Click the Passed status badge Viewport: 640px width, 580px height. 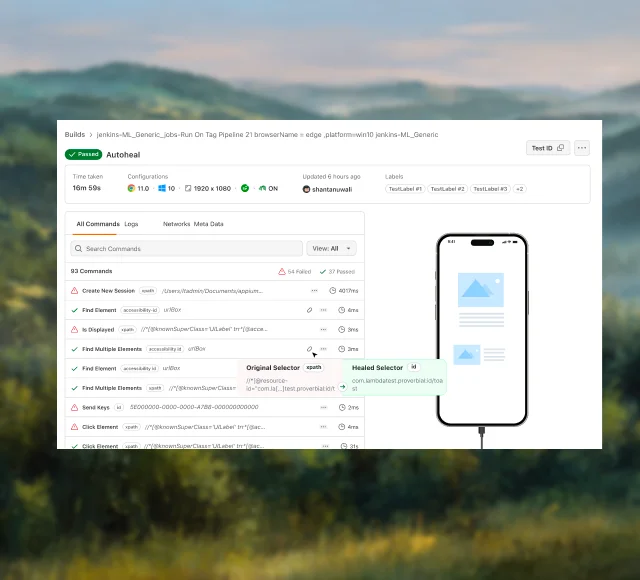click(83, 154)
